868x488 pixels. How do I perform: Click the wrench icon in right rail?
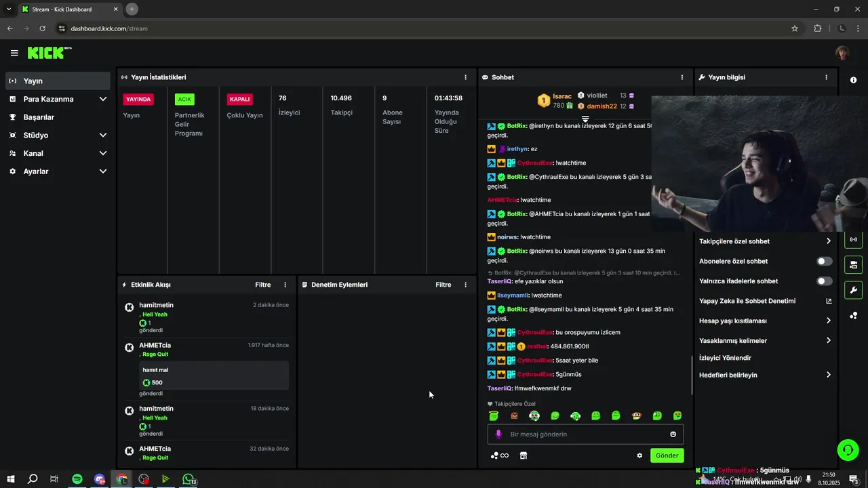point(853,290)
